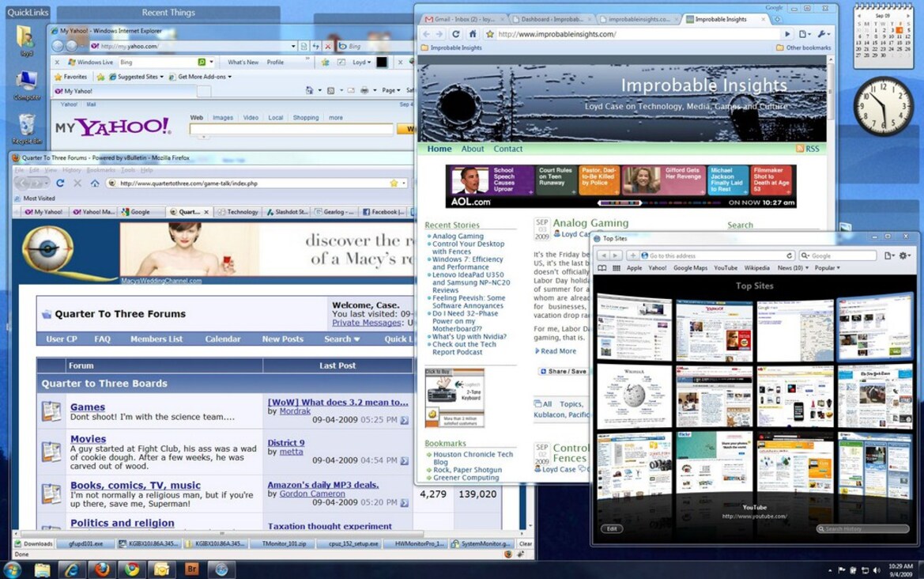Image resolution: width=924 pixels, height=579 pixels.
Task: Go home in Firefox toolbar
Action: 94,184
